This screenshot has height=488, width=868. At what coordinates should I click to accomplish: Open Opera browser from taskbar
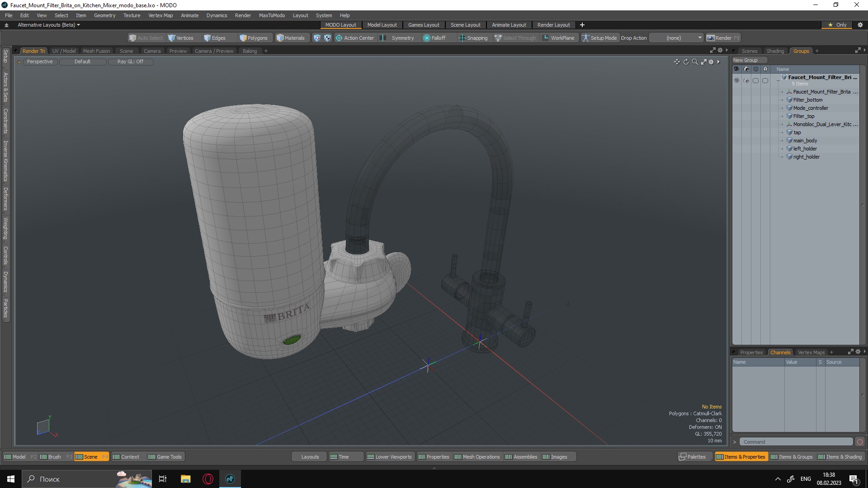208,479
